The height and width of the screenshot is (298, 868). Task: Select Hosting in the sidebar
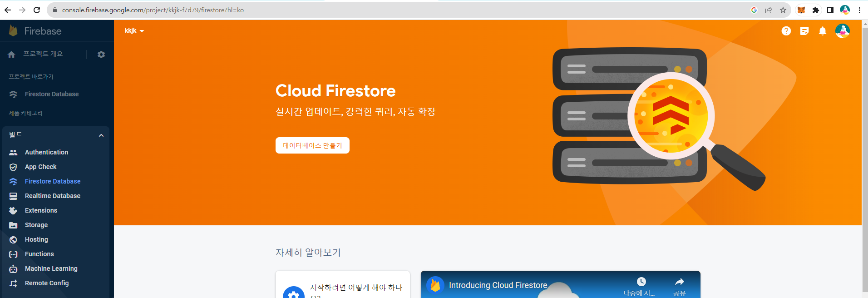click(36, 239)
